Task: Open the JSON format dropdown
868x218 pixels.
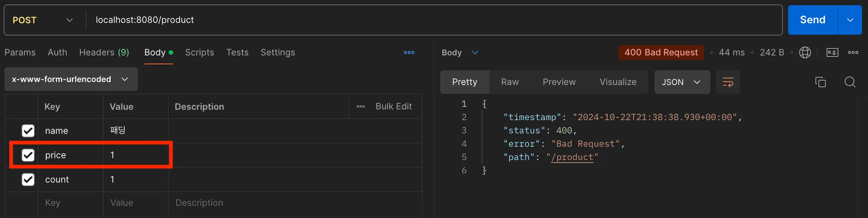Action: 682,82
